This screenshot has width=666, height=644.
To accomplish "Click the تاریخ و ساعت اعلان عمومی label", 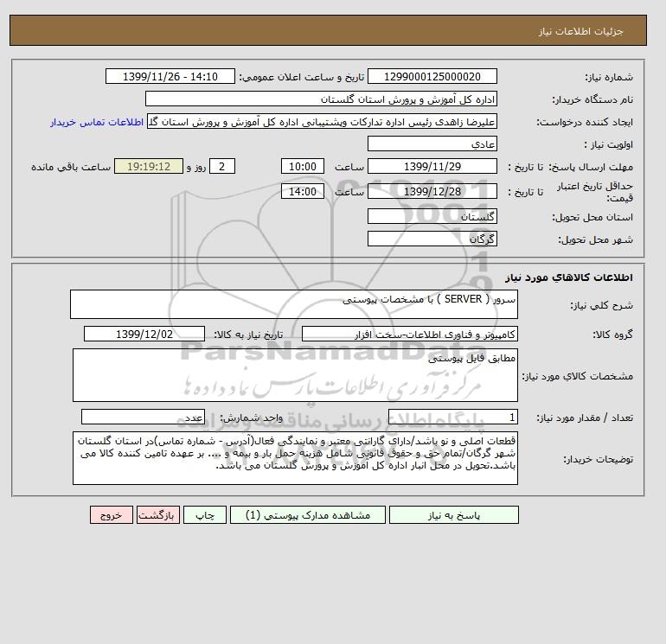I will click(x=302, y=77).
